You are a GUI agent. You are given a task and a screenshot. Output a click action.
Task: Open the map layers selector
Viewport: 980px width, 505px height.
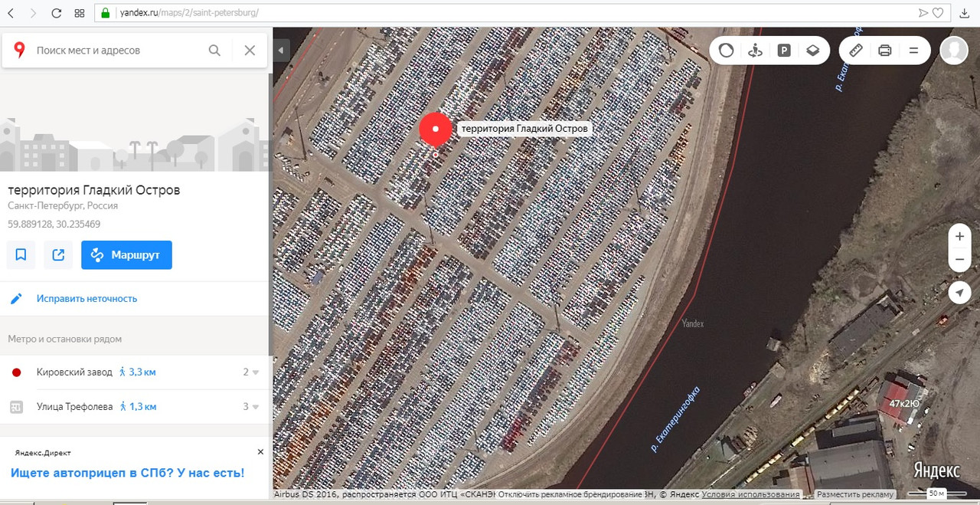pos(812,51)
